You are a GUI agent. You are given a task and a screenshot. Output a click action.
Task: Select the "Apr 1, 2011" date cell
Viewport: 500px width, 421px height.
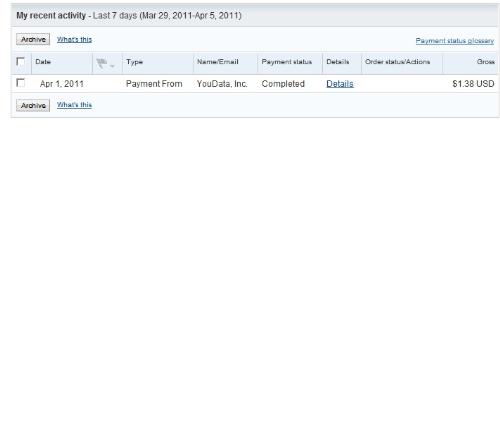pos(62,84)
